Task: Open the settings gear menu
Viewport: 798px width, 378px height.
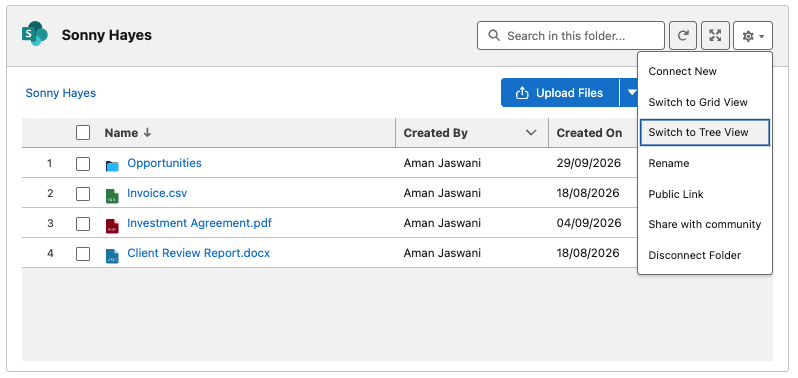Action: pyautogui.click(x=753, y=36)
